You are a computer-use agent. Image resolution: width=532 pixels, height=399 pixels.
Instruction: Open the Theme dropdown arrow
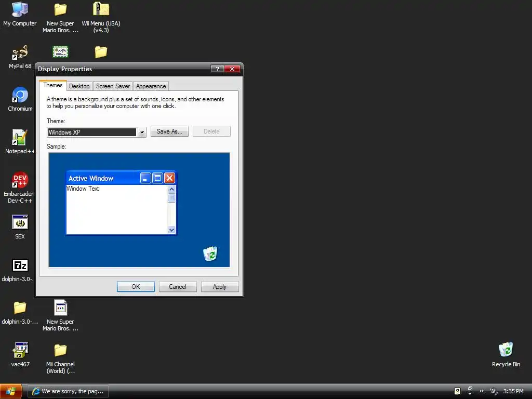(142, 132)
